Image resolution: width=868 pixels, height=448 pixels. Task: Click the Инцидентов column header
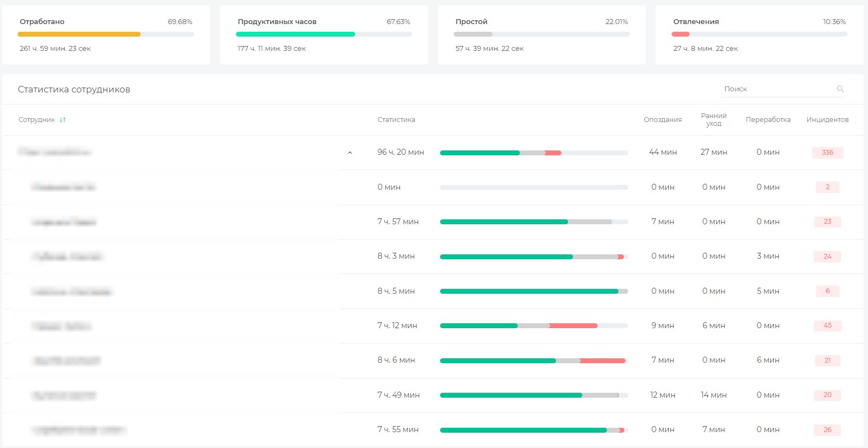828,120
